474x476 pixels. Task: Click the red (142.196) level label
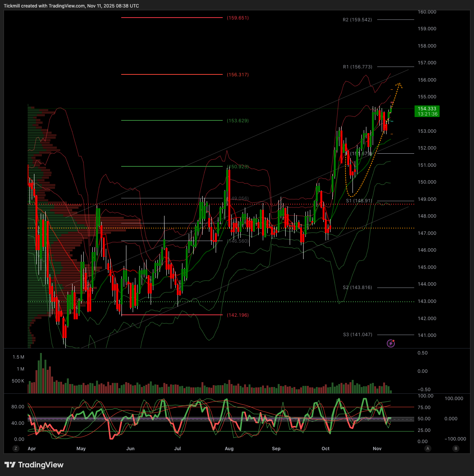[x=238, y=315]
